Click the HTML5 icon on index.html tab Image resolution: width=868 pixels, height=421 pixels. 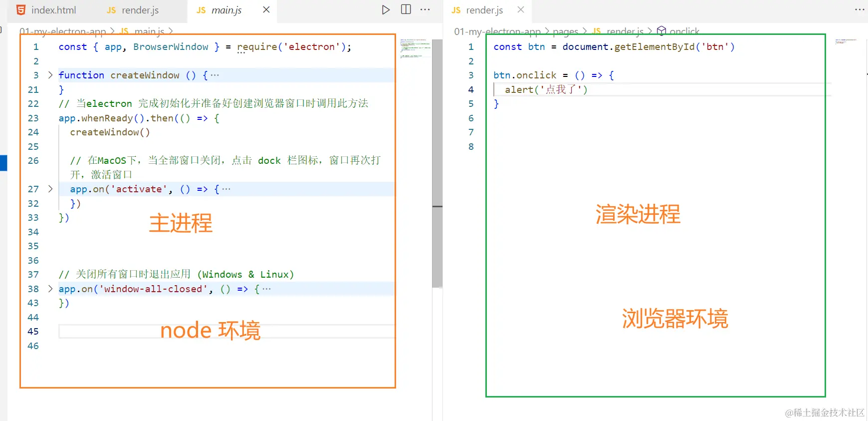21,10
